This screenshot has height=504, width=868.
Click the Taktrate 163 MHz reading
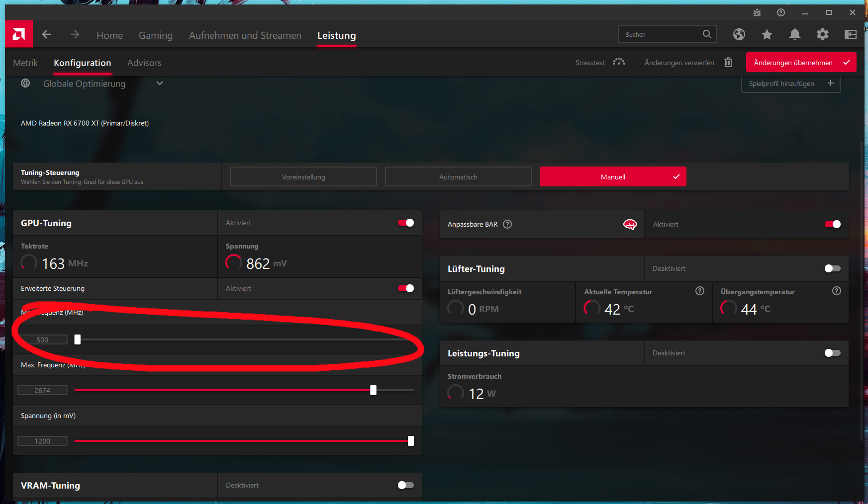(x=54, y=263)
